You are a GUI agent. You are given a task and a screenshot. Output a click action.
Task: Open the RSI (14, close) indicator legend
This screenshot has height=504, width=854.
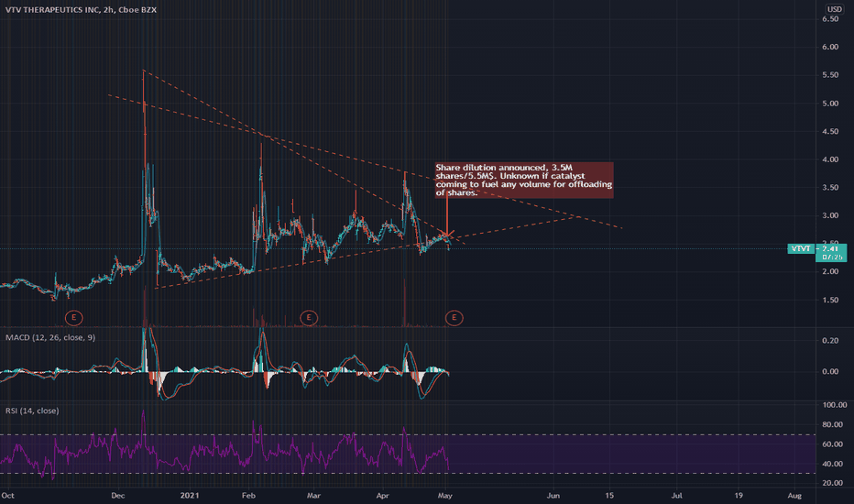[x=32, y=411]
